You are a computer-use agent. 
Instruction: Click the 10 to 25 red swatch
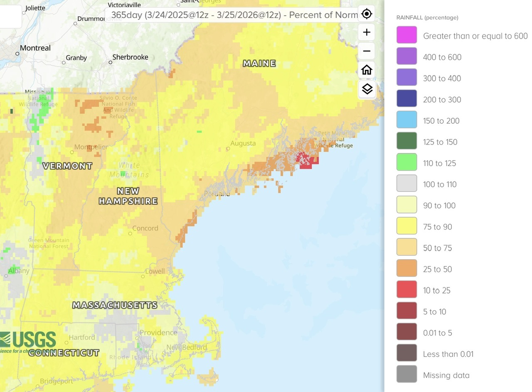[x=406, y=290]
